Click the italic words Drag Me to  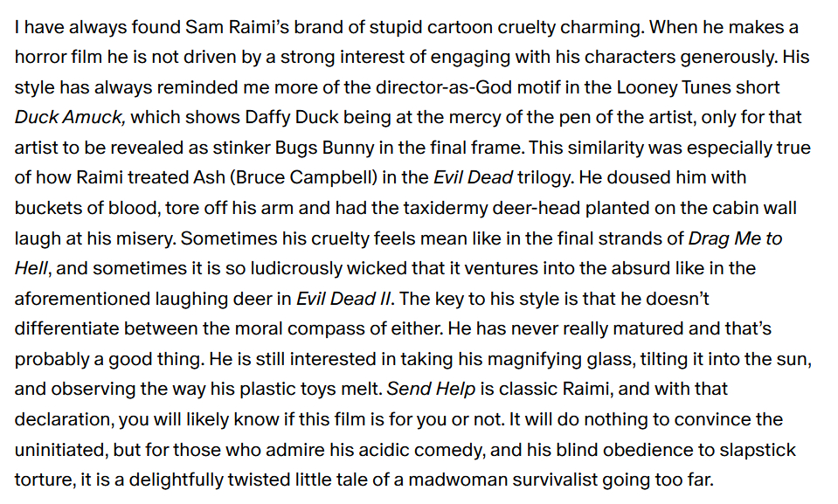click(735, 238)
